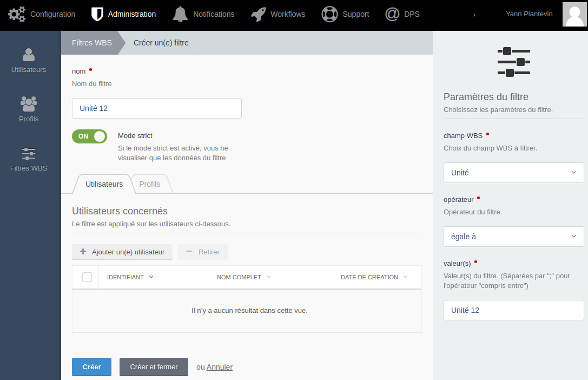Open the Notifications bell icon
This screenshot has height=380, width=588.
180,14
